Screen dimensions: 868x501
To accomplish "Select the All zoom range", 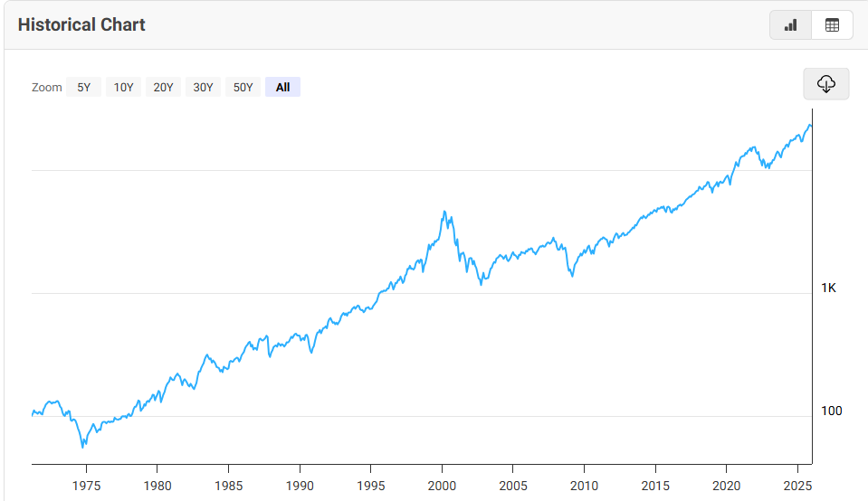I will pyautogui.click(x=282, y=88).
